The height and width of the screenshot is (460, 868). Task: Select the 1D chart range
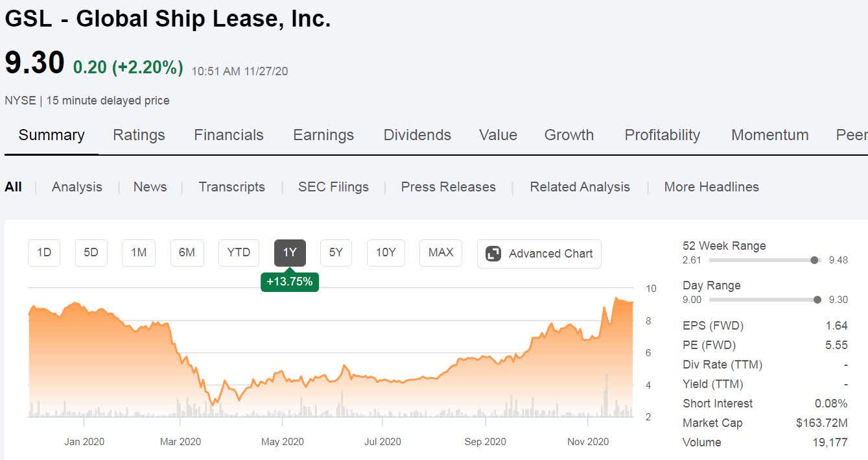pyautogui.click(x=44, y=252)
